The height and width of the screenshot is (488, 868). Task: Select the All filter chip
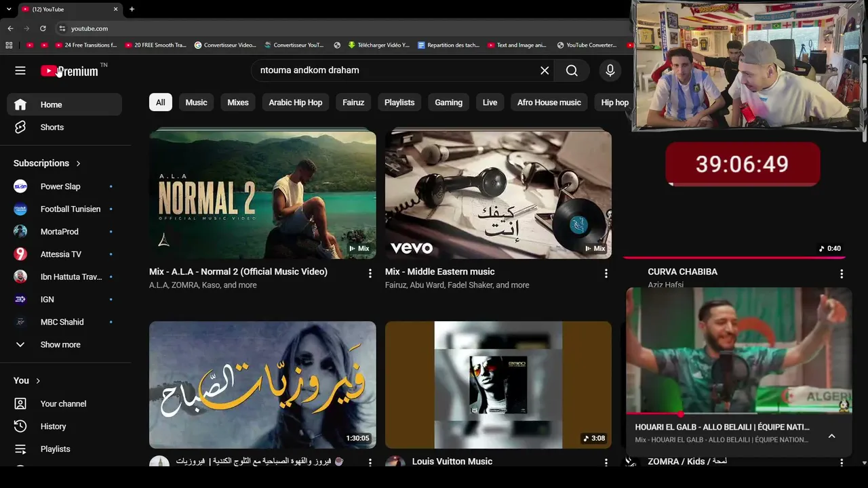(x=160, y=102)
